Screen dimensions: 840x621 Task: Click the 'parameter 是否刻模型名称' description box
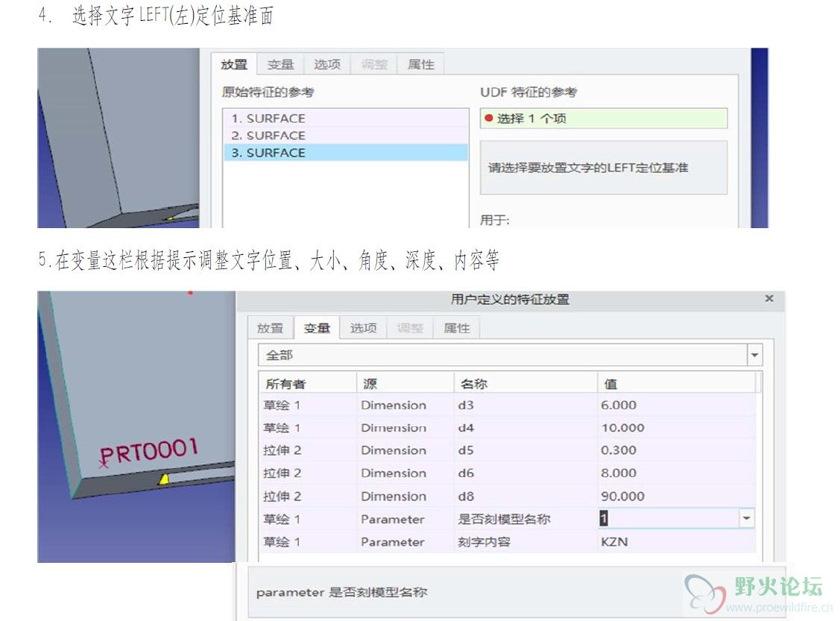(x=517, y=592)
